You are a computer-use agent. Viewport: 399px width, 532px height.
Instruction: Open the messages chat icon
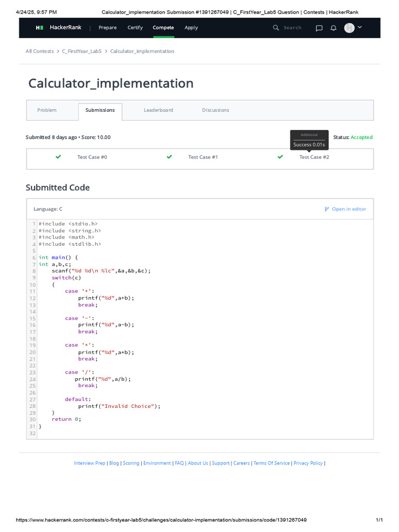[x=319, y=28]
